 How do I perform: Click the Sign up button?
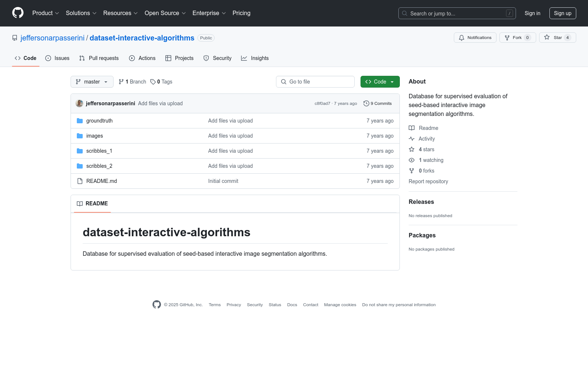click(563, 13)
